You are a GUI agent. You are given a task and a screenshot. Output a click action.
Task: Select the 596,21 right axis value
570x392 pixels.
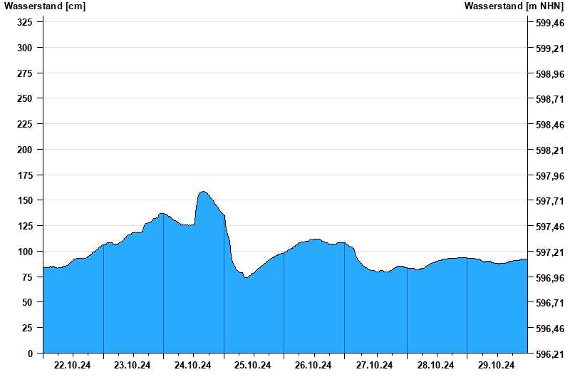pyautogui.click(x=550, y=354)
